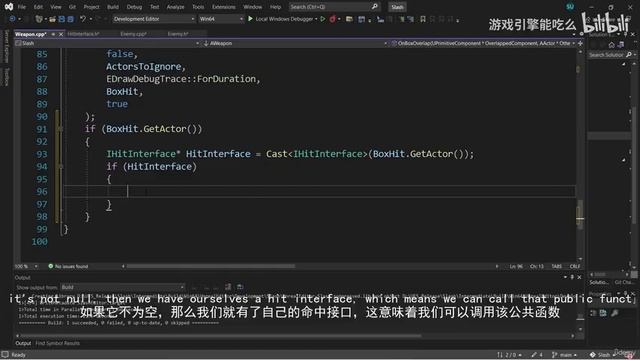Click line number 93 in the margin
This screenshot has width=640, height=360.
tap(42, 154)
